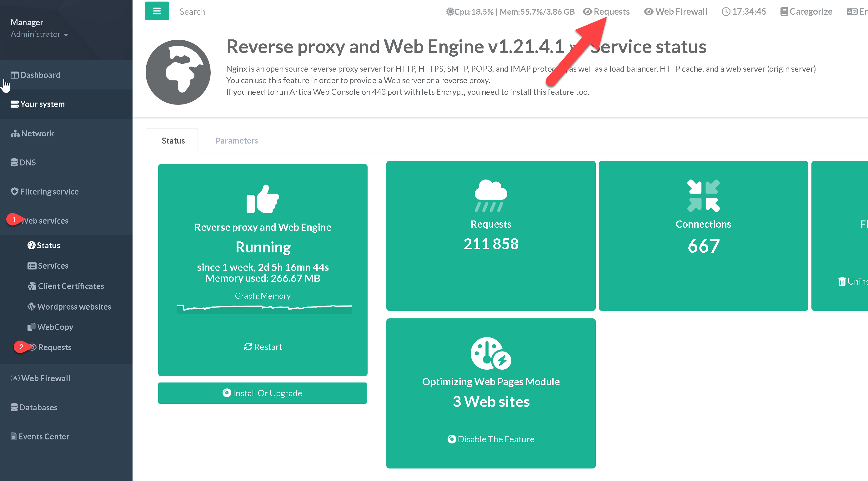Open Categorize in the top bar
868x481 pixels.
pos(806,12)
